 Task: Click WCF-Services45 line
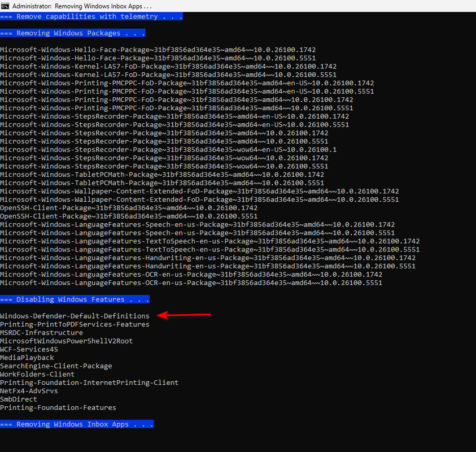pyautogui.click(x=29, y=349)
